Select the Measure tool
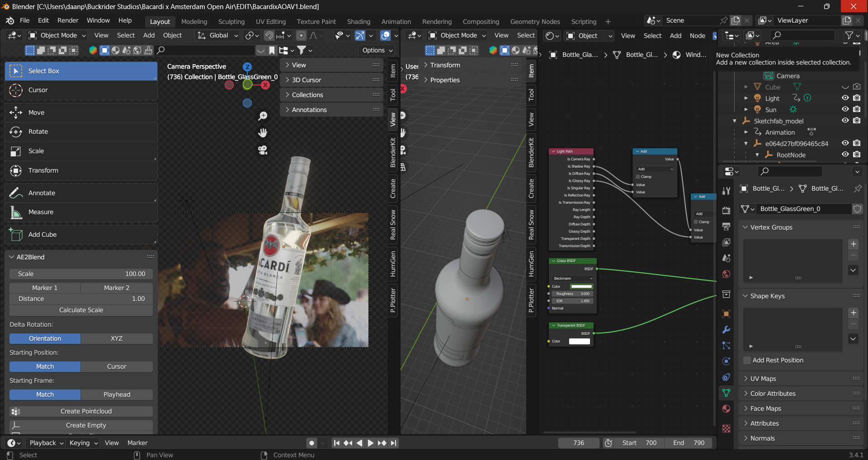 (81, 212)
